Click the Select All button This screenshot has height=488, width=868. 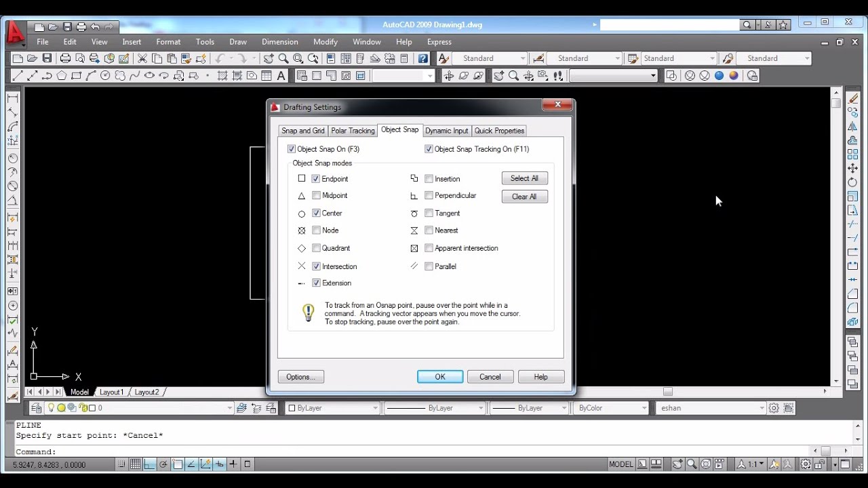click(x=524, y=178)
